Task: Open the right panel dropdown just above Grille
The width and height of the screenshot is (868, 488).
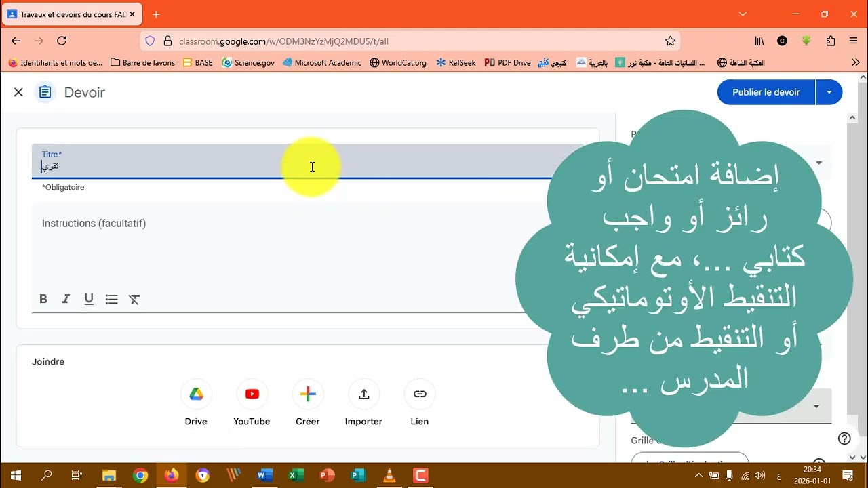Action: (816, 406)
